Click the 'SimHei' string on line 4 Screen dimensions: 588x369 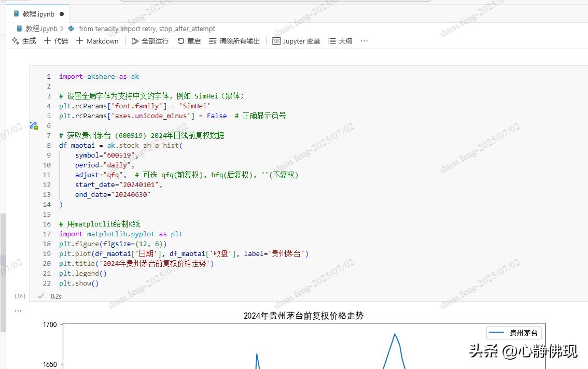[x=194, y=106]
